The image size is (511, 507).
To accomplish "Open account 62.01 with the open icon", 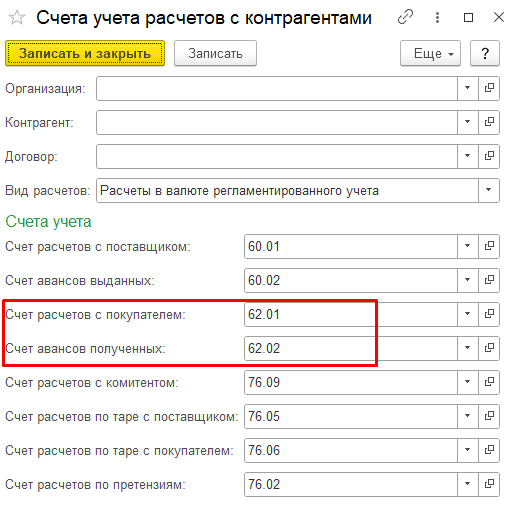I will pyautogui.click(x=489, y=314).
